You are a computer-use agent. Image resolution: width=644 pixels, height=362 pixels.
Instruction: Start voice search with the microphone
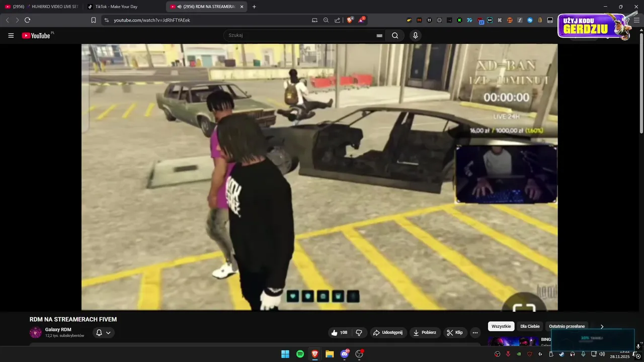(x=415, y=35)
